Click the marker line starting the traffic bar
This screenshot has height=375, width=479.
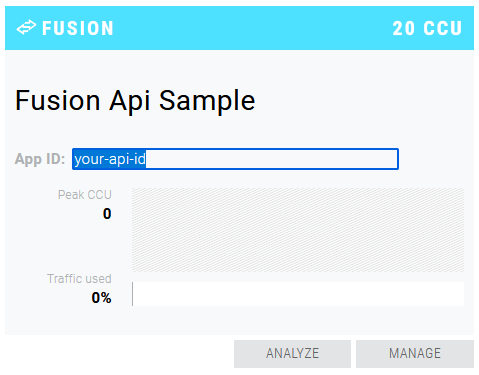[132, 294]
